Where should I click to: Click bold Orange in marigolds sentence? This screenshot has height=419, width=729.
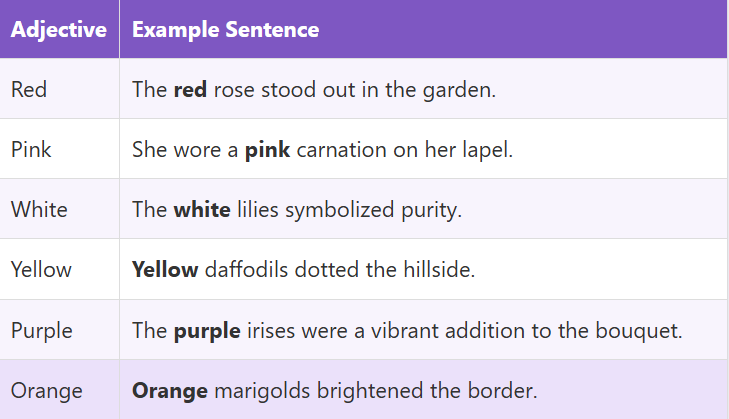pyautogui.click(x=169, y=389)
